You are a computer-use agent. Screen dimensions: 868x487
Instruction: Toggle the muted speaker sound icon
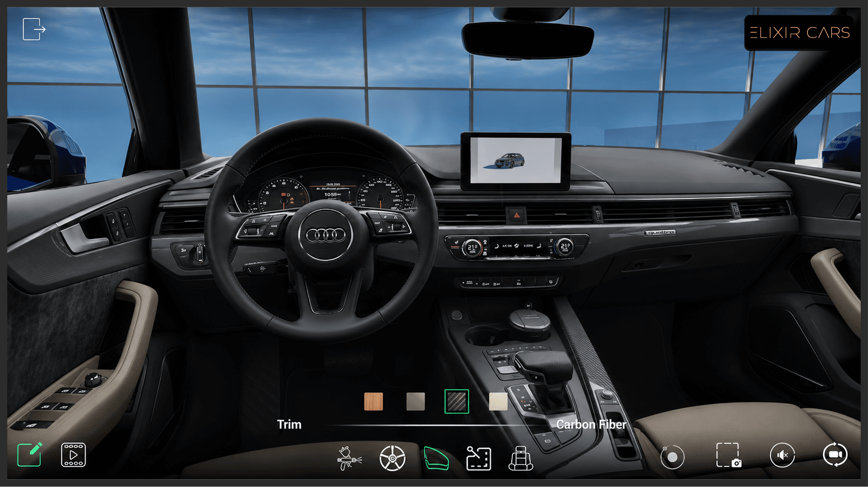(782, 455)
